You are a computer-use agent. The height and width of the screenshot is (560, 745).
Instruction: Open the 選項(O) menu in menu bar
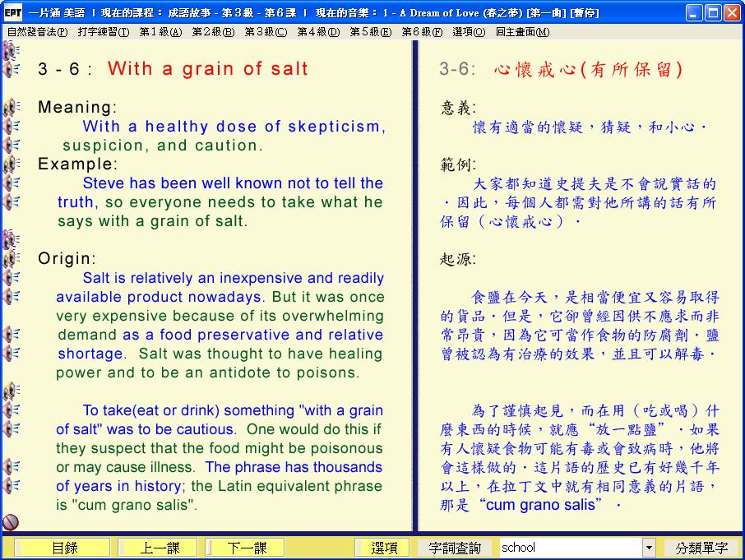coord(468,32)
